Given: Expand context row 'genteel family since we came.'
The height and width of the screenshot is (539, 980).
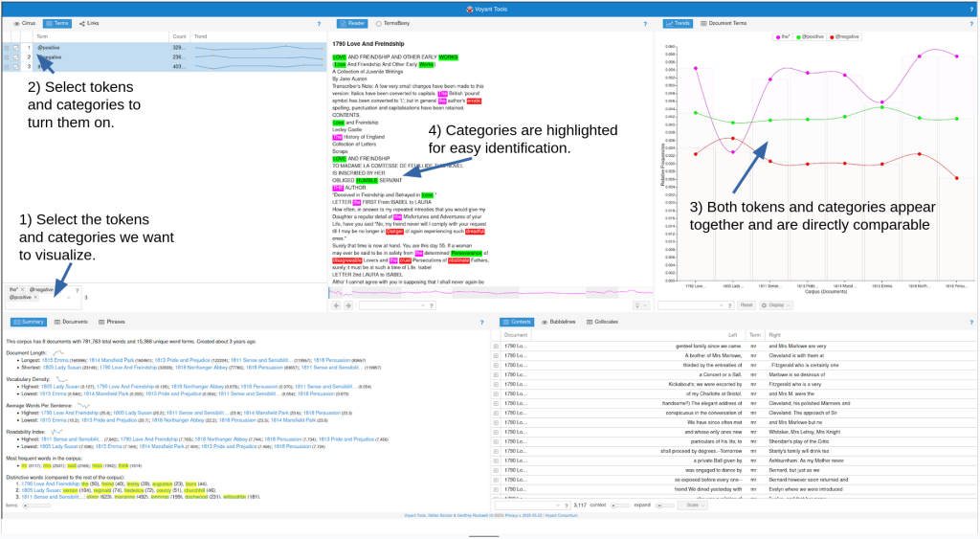Looking at the screenshot, I should [496, 346].
